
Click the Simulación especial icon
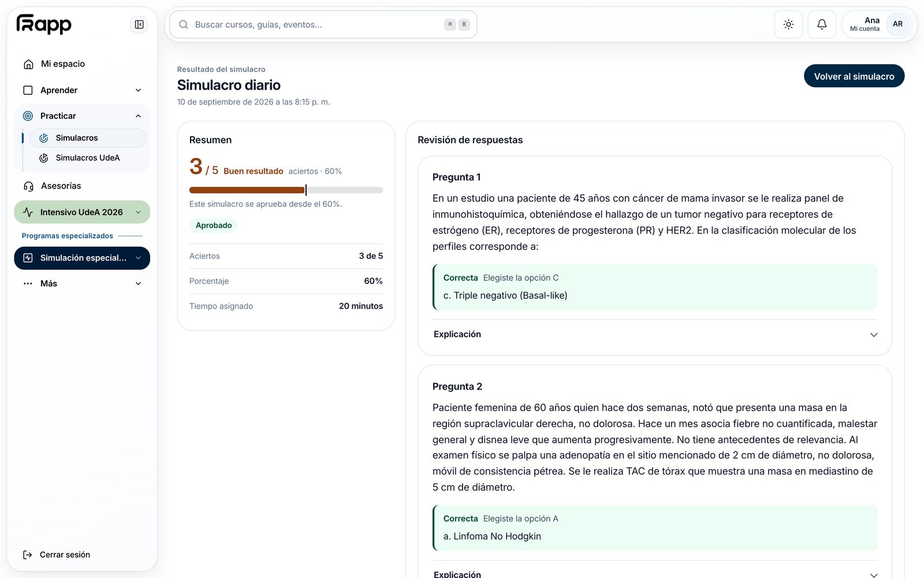pyautogui.click(x=28, y=258)
